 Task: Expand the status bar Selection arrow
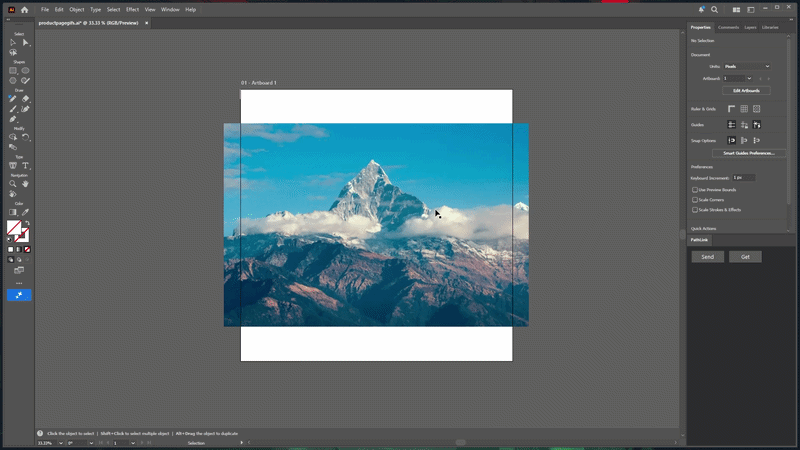[241, 443]
